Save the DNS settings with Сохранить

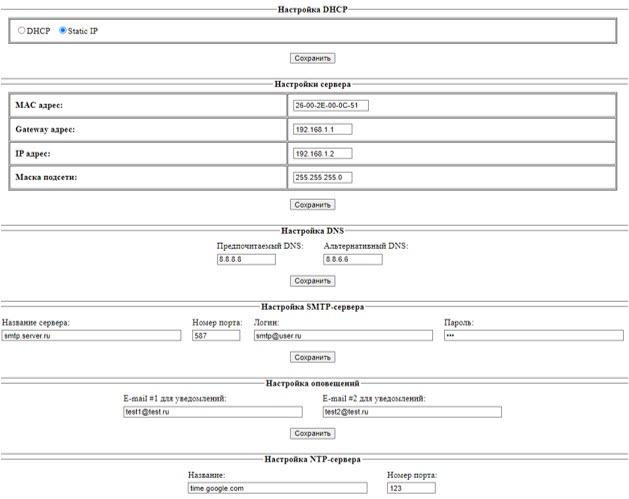point(312,281)
